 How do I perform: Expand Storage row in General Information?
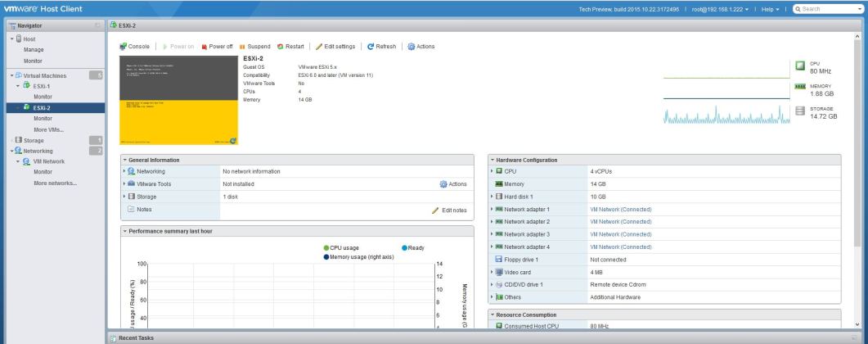124,197
